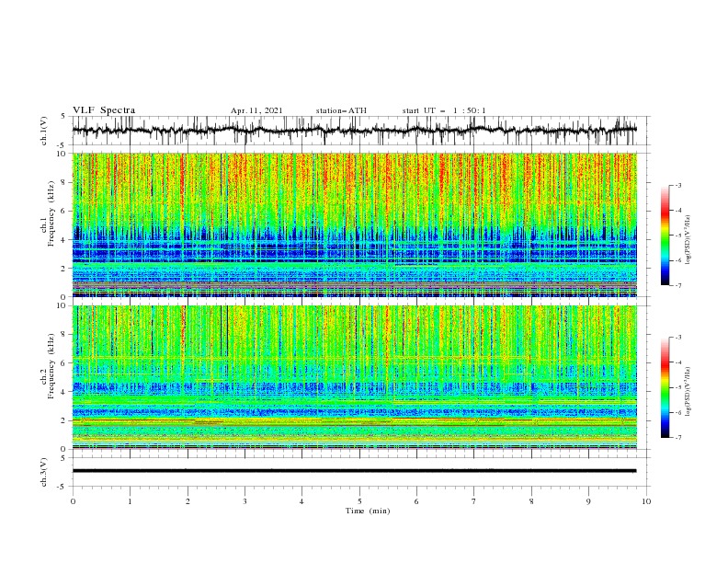Click the "7" tick on the Time axis
Screen dimensions: 728x563
pos(474,501)
